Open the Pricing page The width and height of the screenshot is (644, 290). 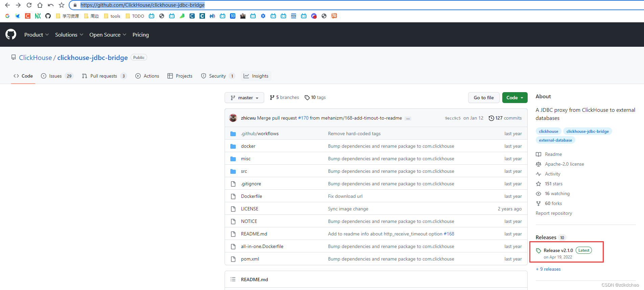141,35
